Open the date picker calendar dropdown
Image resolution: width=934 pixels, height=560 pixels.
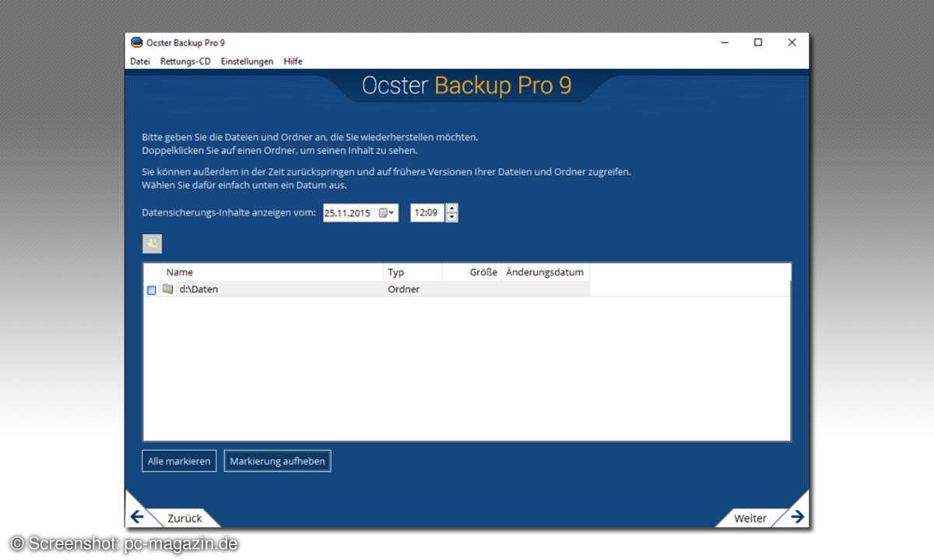point(387,212)
